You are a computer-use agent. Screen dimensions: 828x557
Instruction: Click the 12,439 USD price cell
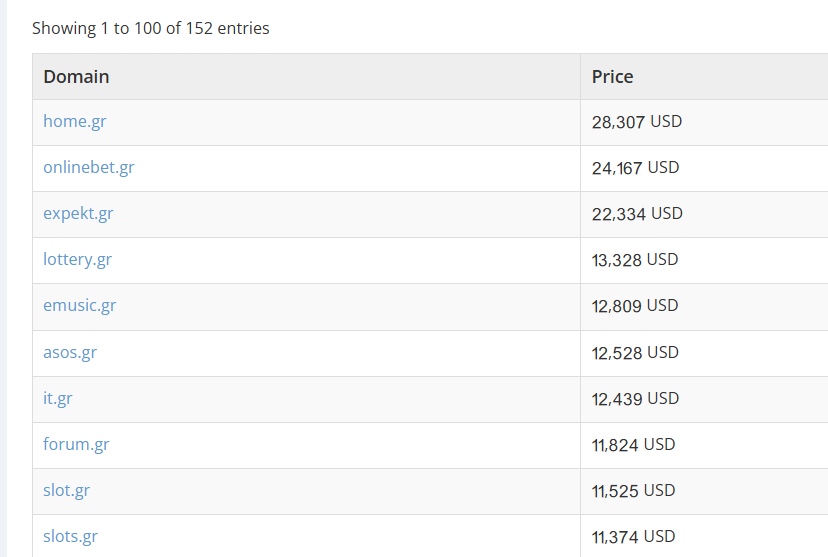tap(635, 399)
